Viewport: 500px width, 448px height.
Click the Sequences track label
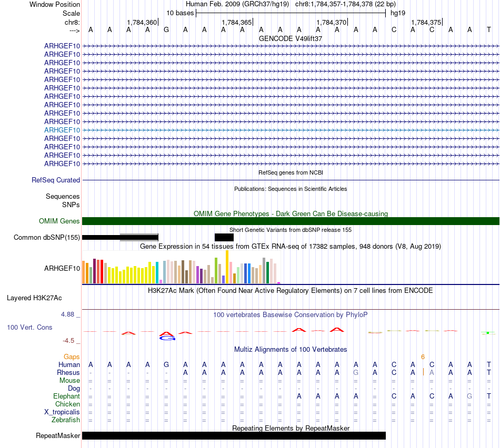(63, 196)
